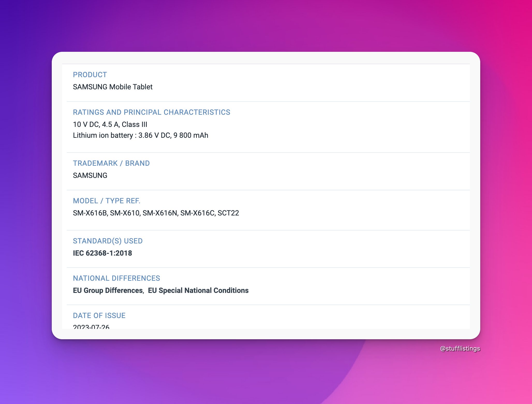Select the SM-X616B model numbers line

tap(156, 213)
